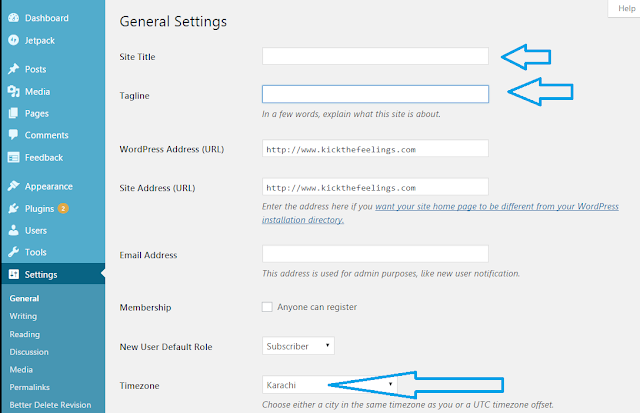
Task: Click the Posts pushpin icon
Action: pos(13,69)
